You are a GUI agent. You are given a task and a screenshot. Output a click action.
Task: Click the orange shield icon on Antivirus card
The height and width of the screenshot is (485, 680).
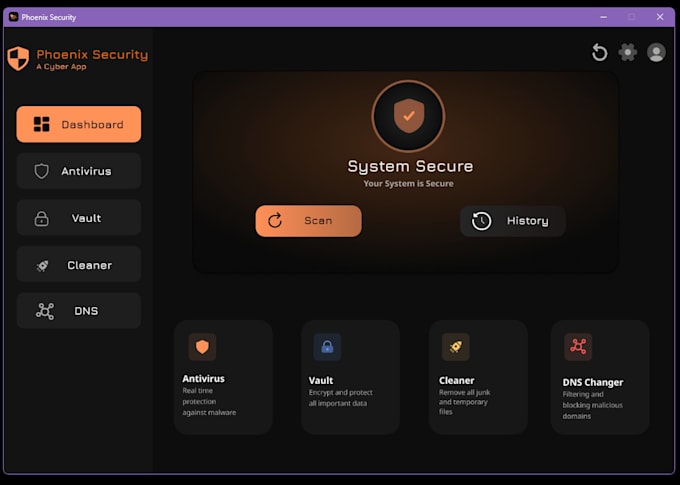(202, 347)
